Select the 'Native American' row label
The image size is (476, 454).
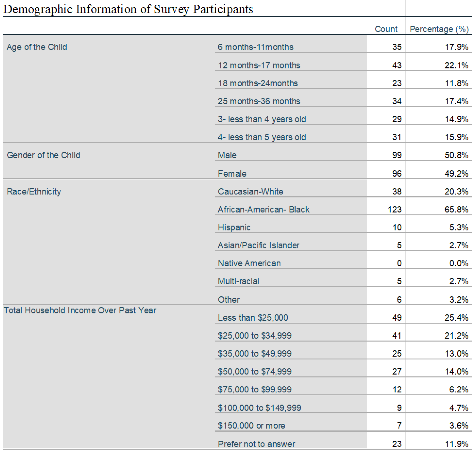tap(249, 263)
